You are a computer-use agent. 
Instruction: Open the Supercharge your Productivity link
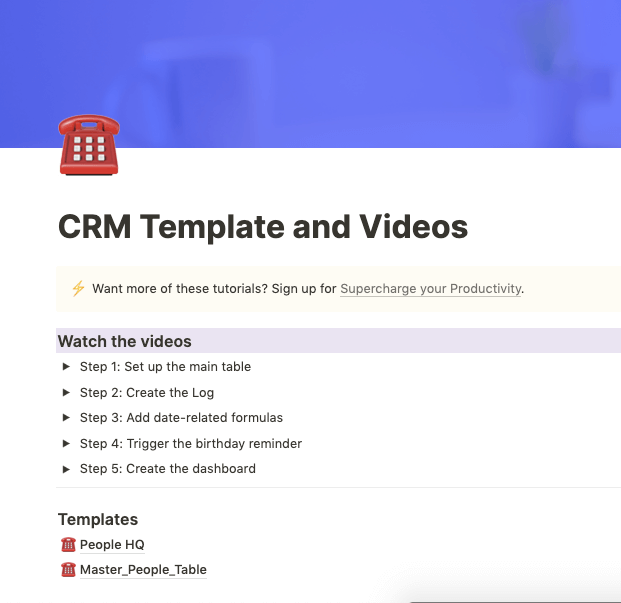pos(431,289)
